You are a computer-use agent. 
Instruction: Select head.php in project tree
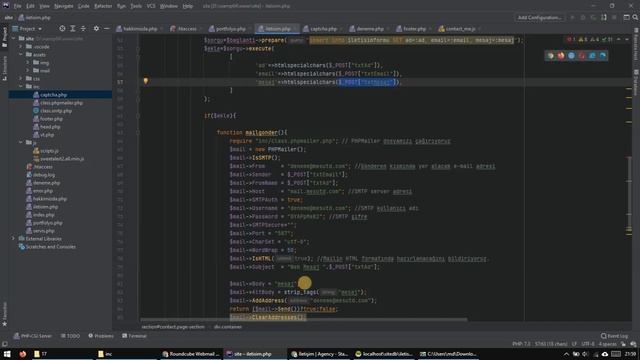pos(50,127)
